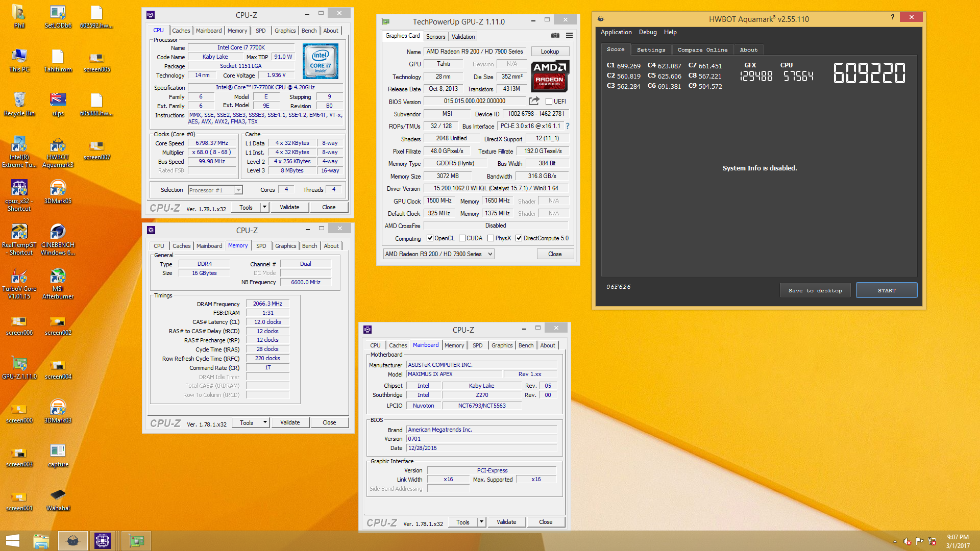980x551 pixels.
Task: Export GPU BIOS using share icon
Action: point(534,101)
